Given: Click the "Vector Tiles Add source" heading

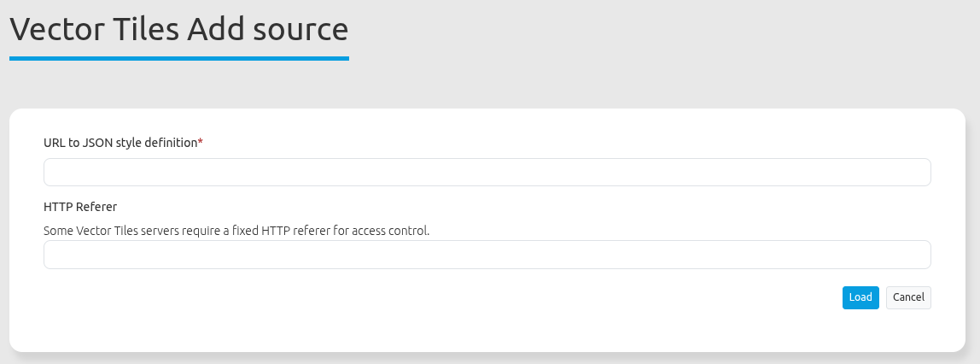Looking at the screenshot, I should (178, 29).
